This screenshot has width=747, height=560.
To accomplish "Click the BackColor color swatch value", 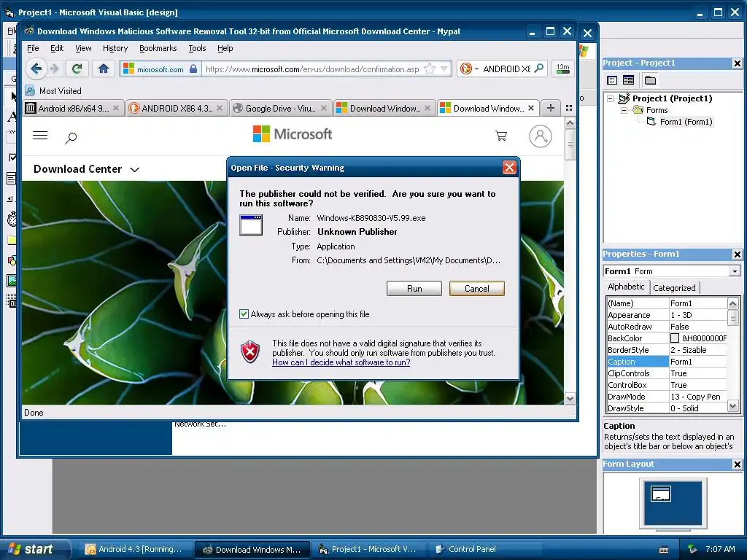I will (675, 338).
